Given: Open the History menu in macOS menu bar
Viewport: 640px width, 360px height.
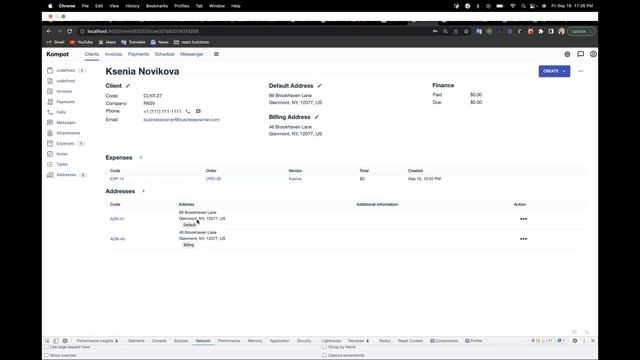Looking at the screenshot, I should [132, 6].
